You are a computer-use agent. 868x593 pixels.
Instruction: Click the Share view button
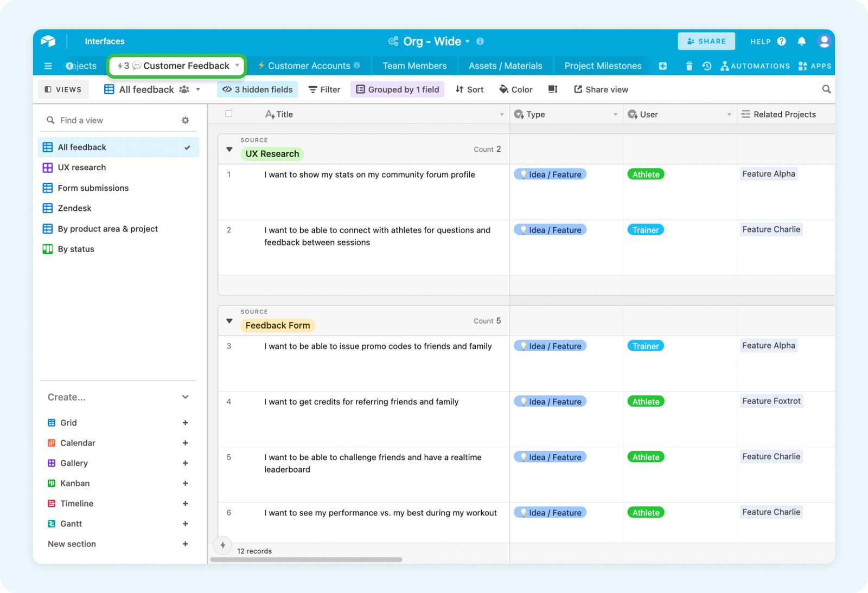(x=601, y=89)
